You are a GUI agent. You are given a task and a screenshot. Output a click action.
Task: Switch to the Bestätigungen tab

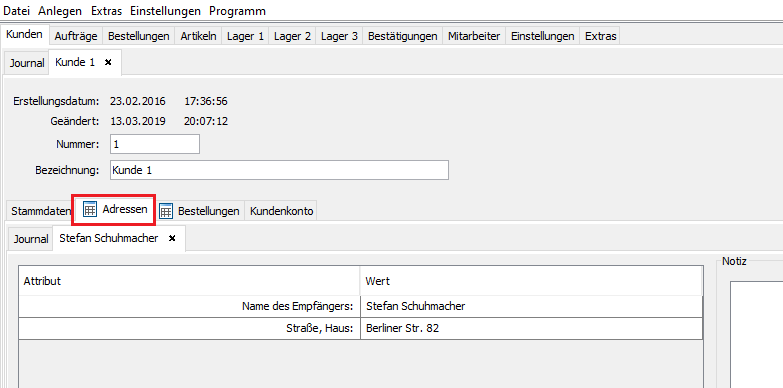click(x=402, y=36)
